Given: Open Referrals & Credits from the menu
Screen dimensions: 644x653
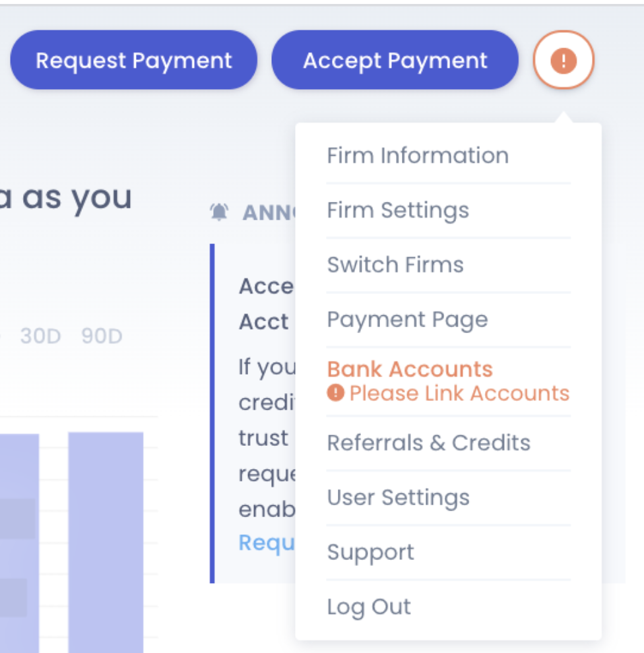Looking at the screenshot, I should pyautogui.click(x=428, y=443).
